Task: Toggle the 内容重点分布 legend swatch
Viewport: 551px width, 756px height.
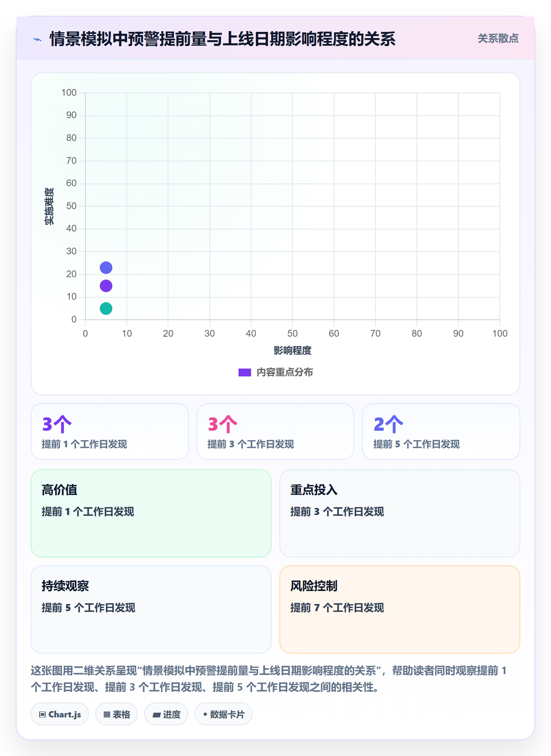Action: coord(244,372)
